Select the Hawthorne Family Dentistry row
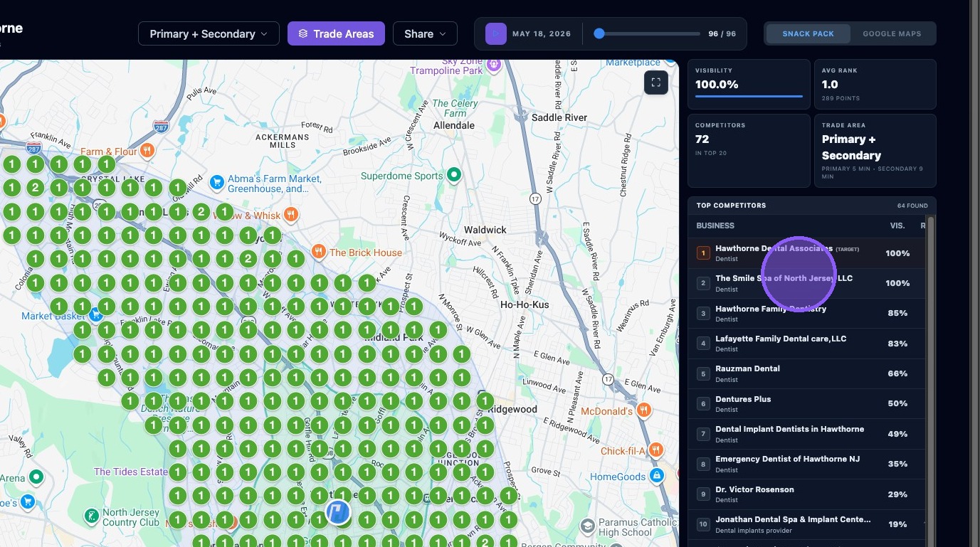The image size is (980, 547). click(x=807, y=314)
